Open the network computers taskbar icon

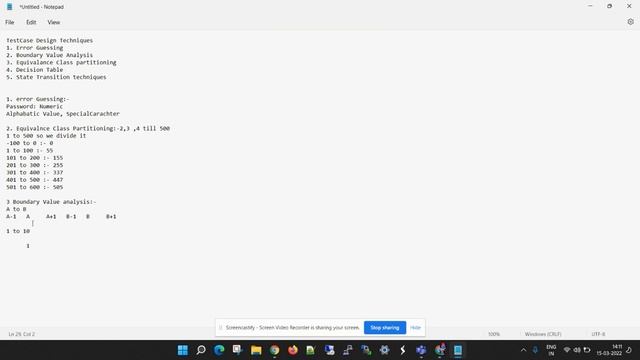click(x=347, y=350)
